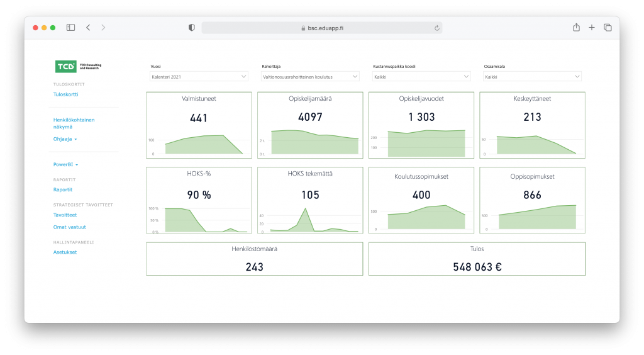Open a new tab with the plus icon
Viewport: 644px width, 355px height.
point(591,28)
